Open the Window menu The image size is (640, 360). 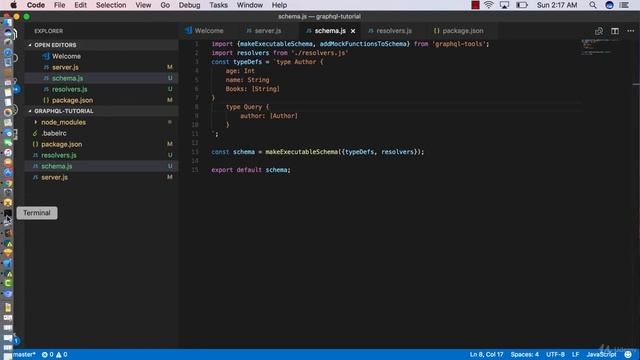(250, 5)
